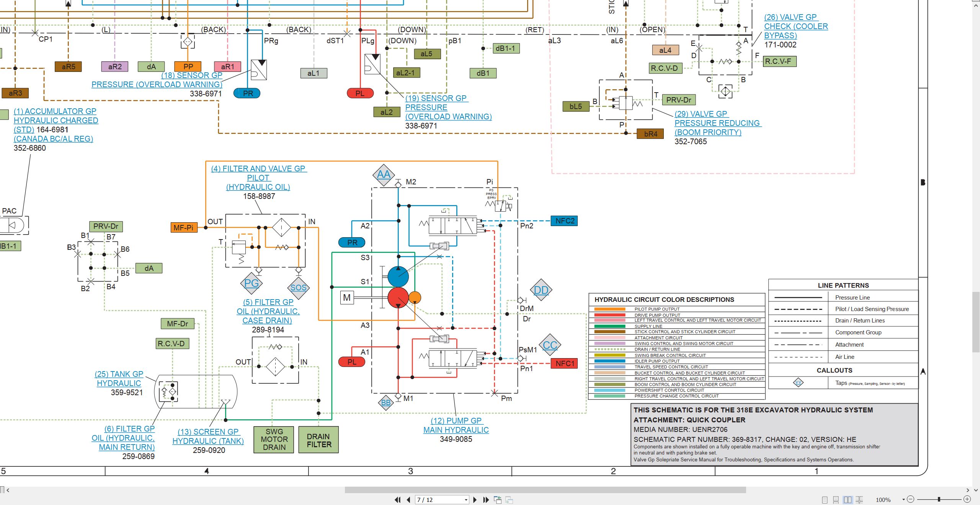Click the purple aR2 label box
The height and width of the screenshot is (505, 980).
coord(115,67)
